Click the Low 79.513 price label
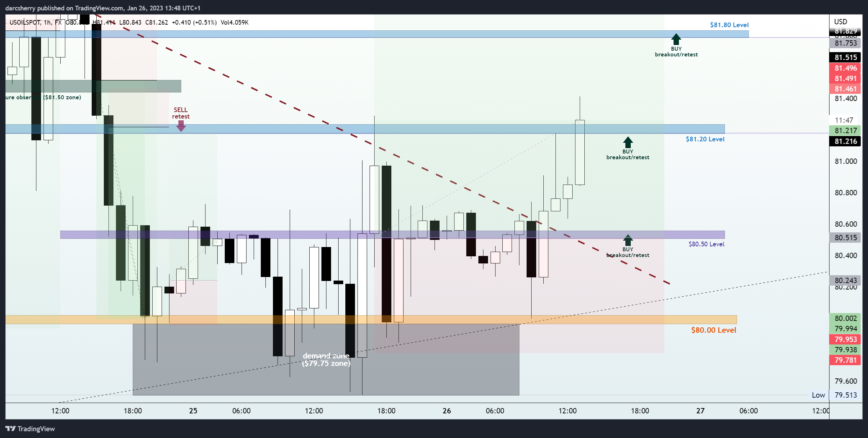This screenshot has height=438, width=868. click(835, 395)
